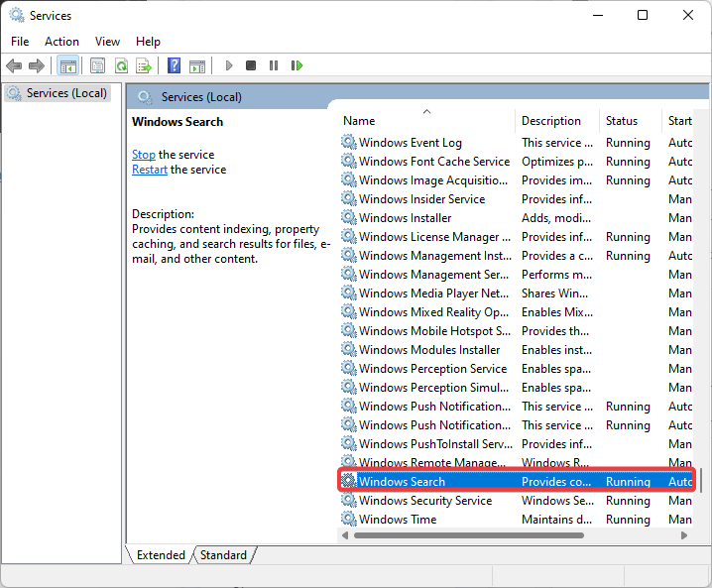Viewport: 712px width, 588px height.
Task: Click Running status of Windows Time
Action: coord(628,519)
